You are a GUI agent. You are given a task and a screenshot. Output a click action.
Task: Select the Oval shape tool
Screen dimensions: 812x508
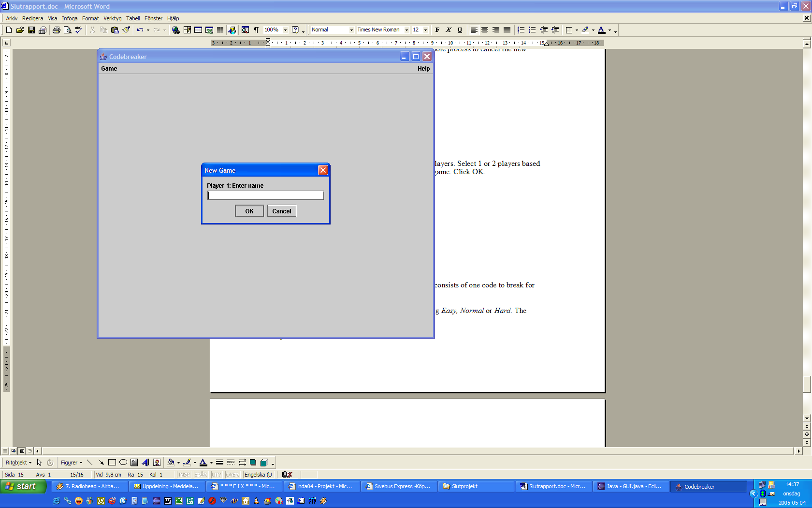click(x=123, y=463)
